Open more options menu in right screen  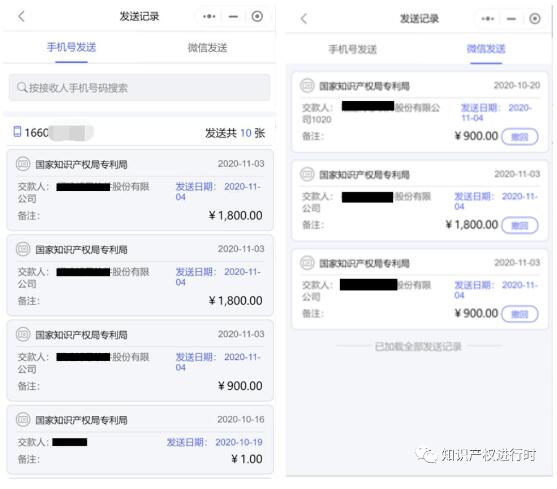pos(488,19)
